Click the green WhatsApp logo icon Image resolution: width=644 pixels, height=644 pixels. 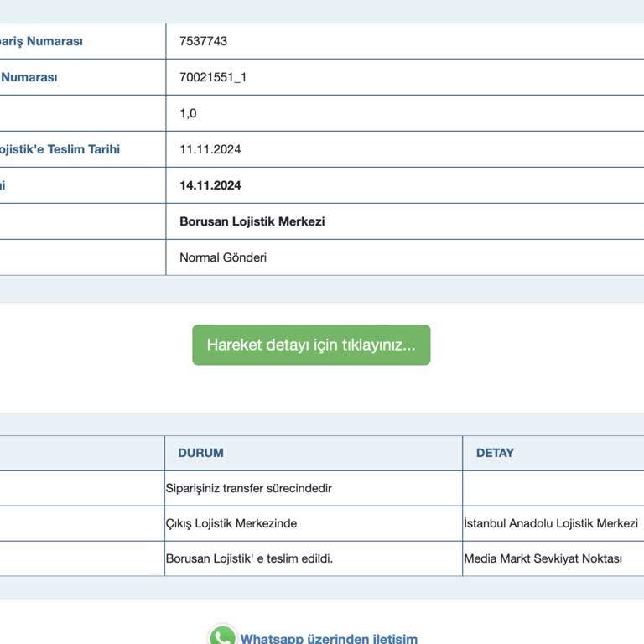pyautogui.click(x=222, y=636)
